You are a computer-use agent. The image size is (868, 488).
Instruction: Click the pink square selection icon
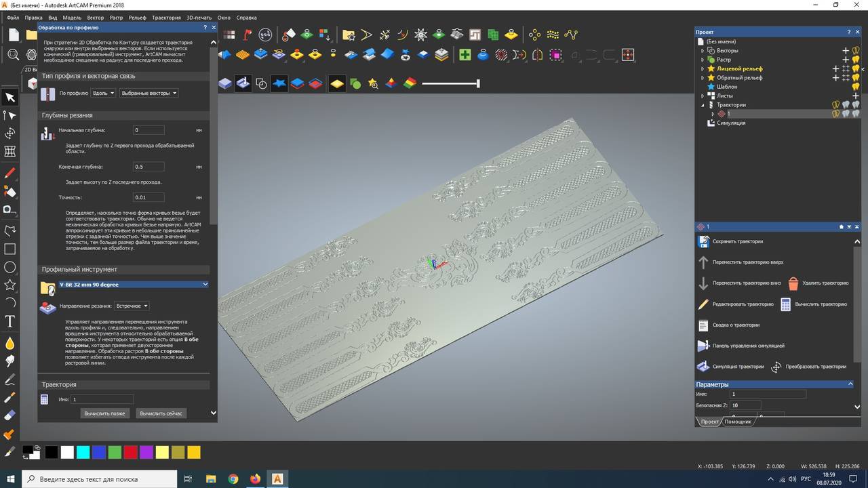[556, 55]
